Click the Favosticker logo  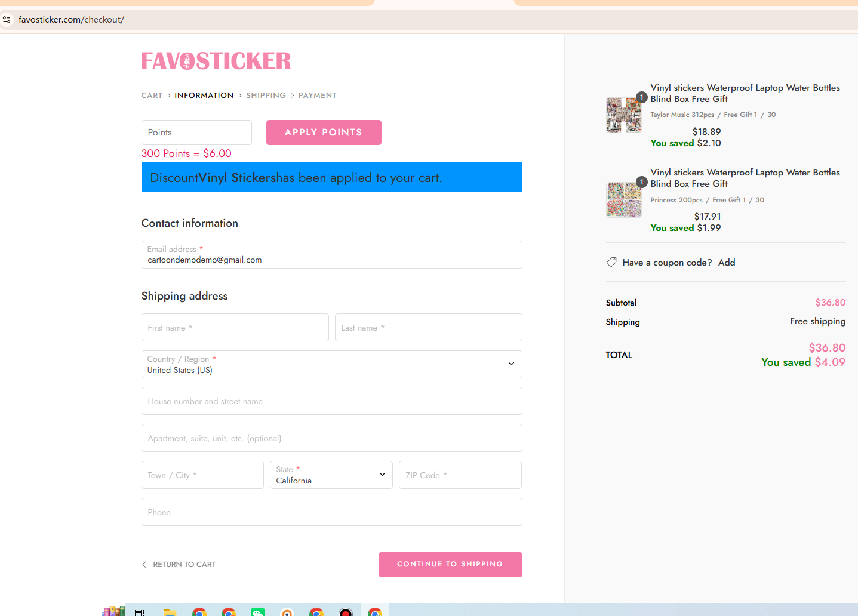tap(216, 60)
